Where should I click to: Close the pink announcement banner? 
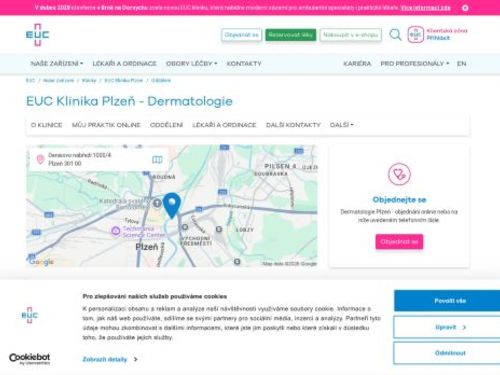pos(465,8)
